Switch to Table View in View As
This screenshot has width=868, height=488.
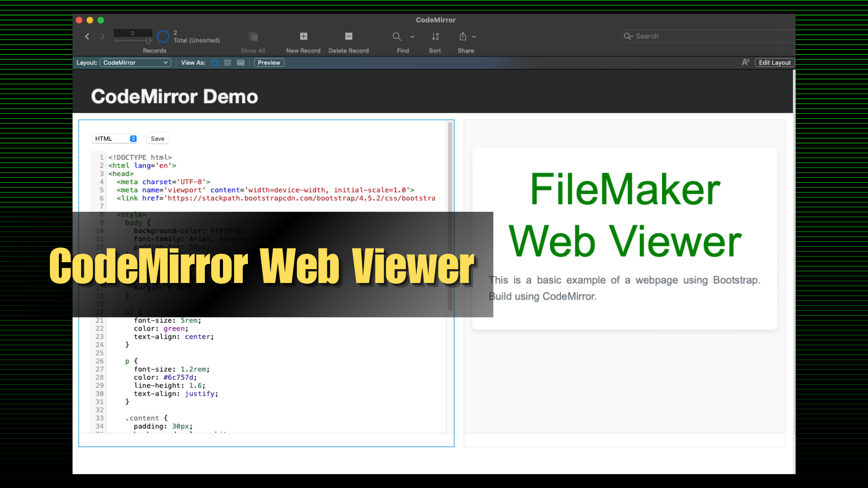coord(240,63)
